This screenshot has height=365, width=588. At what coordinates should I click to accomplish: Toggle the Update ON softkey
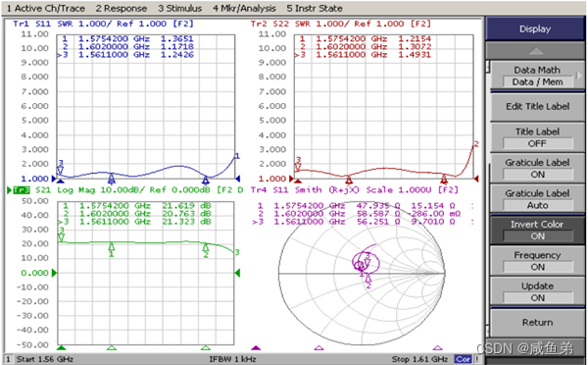pyautogui.click(x=537, y=291)
